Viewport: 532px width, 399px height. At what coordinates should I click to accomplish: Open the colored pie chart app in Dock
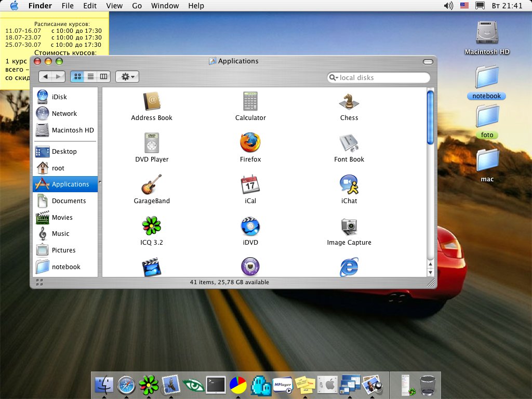click(238, 385)
